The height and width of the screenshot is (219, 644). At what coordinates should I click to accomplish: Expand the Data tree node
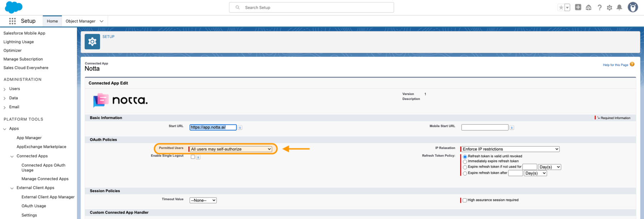[5, 98]
